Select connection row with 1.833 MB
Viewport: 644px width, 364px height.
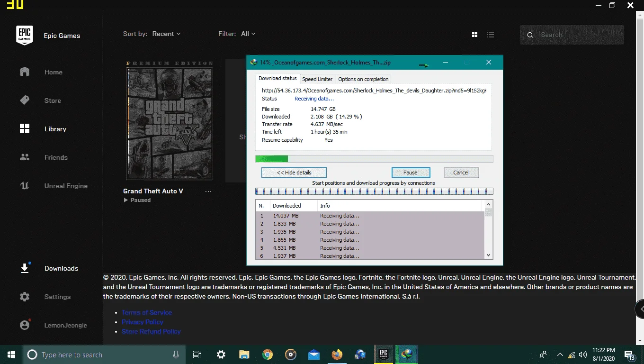click(x=370, y=224)
